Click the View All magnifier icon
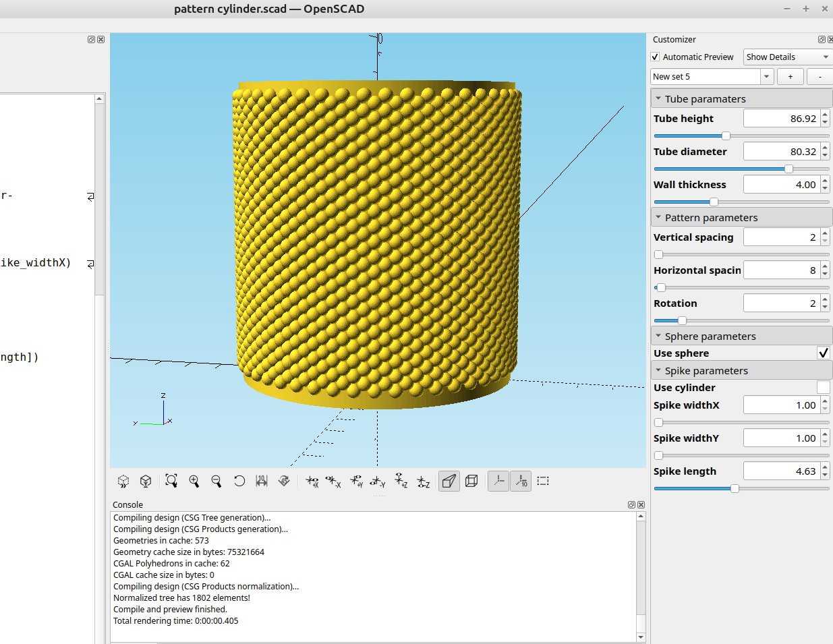Screen dimensions: 833x644 click(x=171, y=481)
